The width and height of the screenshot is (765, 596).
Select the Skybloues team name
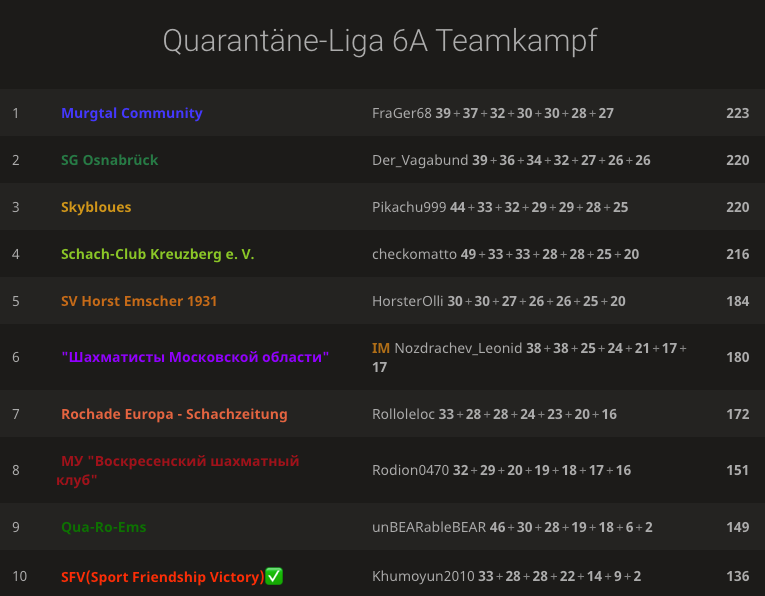click(x=96, y=207)
